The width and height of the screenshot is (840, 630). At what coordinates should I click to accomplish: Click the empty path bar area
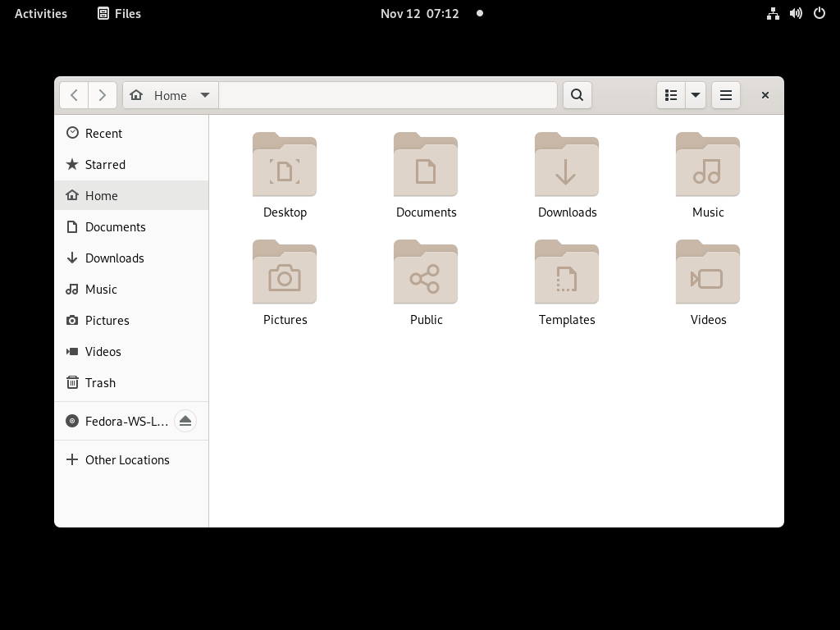[388, 95]
